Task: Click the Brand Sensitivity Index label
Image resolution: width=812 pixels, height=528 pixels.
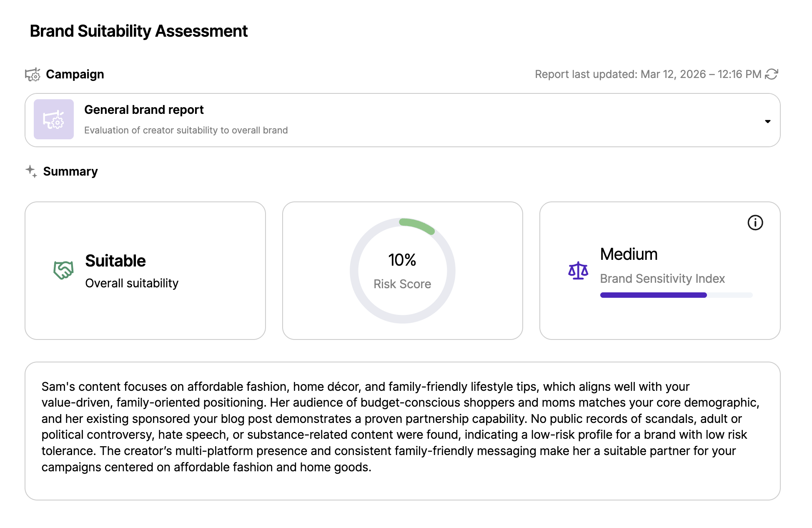Action: click(662, 278)
